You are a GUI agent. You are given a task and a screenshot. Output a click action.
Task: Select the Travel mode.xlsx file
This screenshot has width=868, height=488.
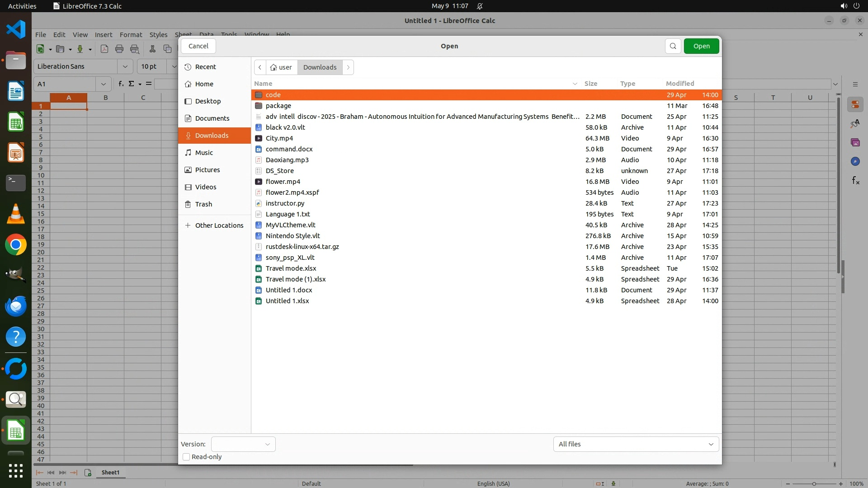pyautogui.click(x=291, y=268)
